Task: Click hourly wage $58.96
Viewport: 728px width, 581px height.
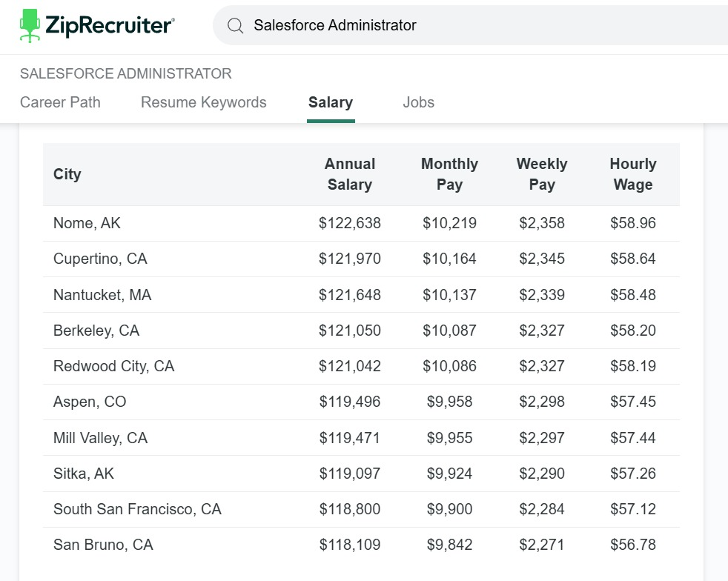Action: click(x=633, y=223)
